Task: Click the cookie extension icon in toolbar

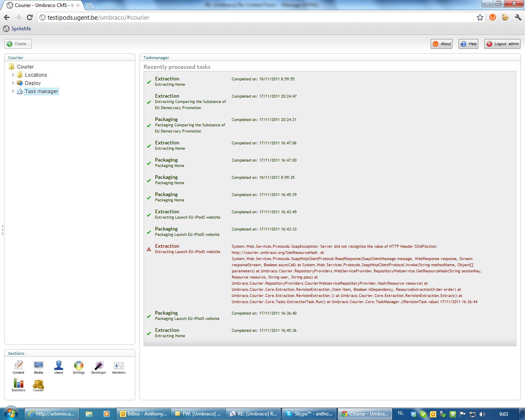Action: point(505,17)
